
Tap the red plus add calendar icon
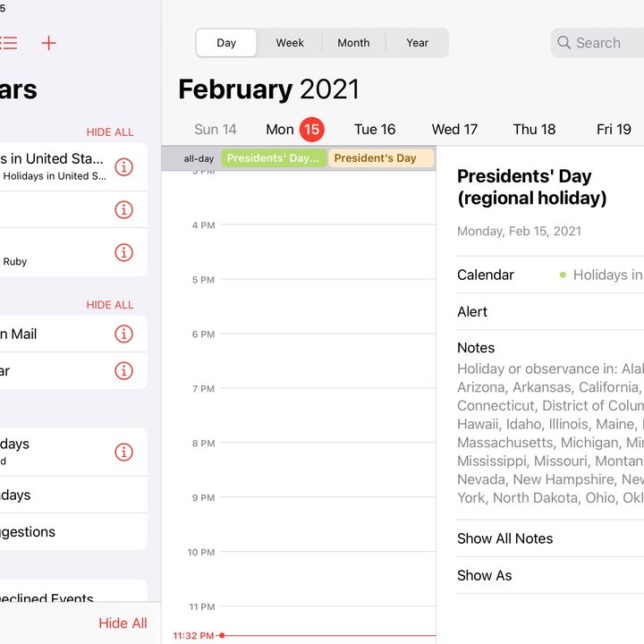click(x=48, y=43)
